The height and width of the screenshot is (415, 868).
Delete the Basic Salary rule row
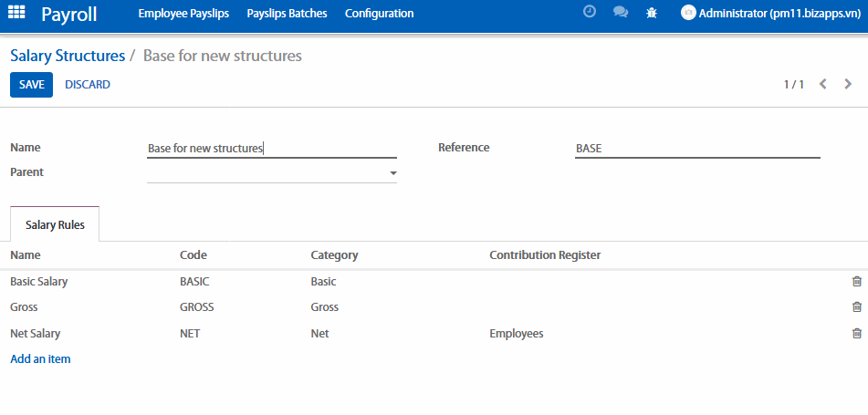[x=856, y=282]
